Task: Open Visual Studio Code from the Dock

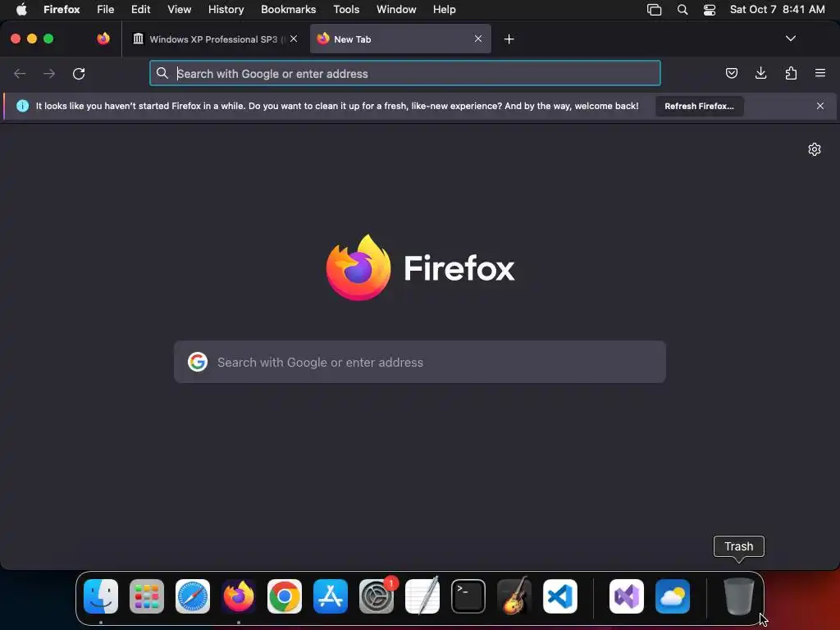Action: (x=560, y=596)
